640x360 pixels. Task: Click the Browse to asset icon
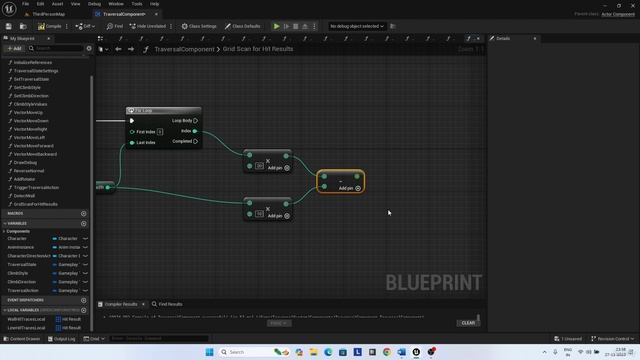point(23,26)
